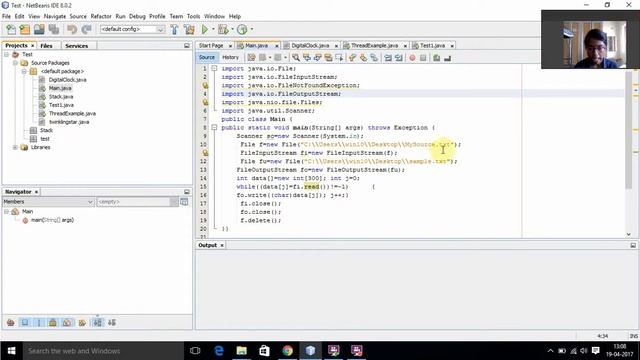The width and height of the screenshot is (640, 360).
Task: Fold the main method code block
Action: (x=214, y=128)
